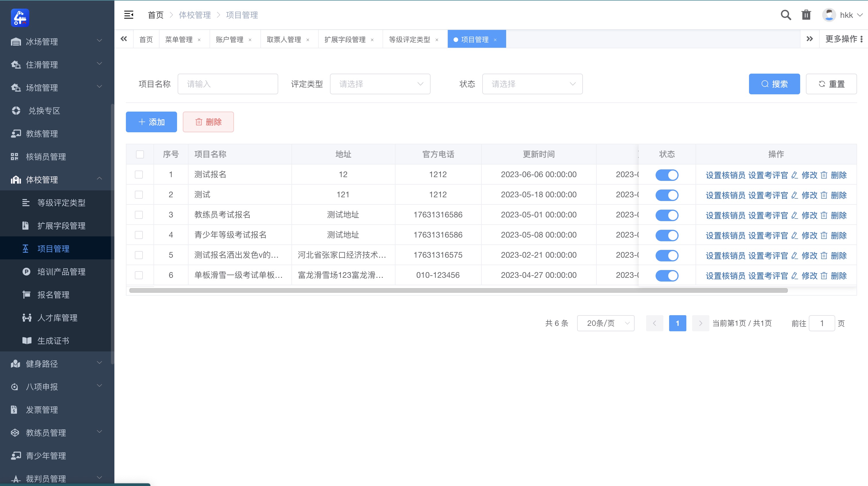
Task: Check the row 2 测试 checkbox
Action: pyautogui.click(x=139, y=195)
